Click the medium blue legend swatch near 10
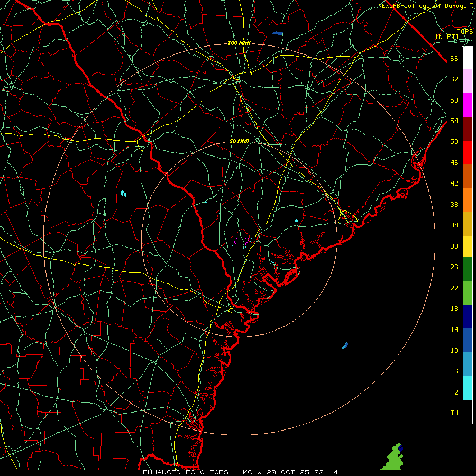This screenshot has width=476, height=476. click(467, 340)
